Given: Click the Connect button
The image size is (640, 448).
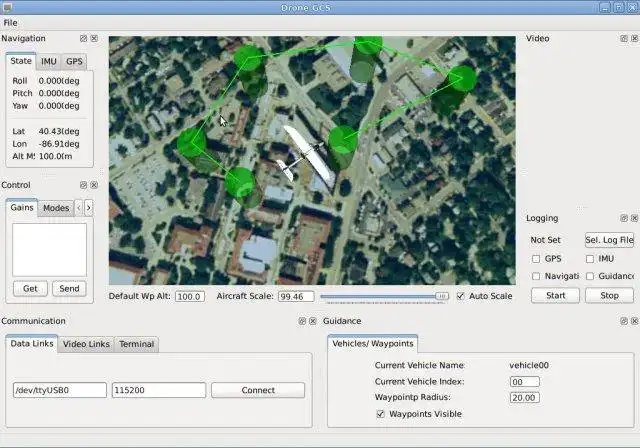Looking at the screenshot, I should tap(258, 390).
